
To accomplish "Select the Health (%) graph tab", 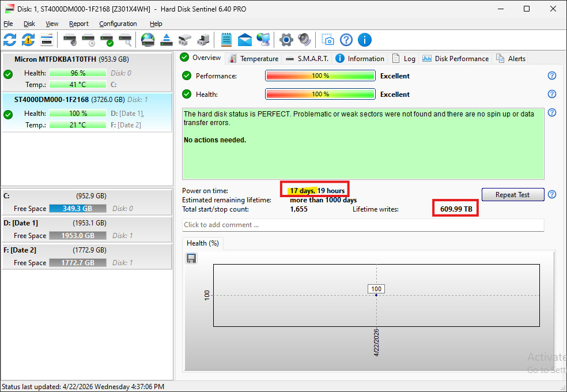I will (202, 243).
